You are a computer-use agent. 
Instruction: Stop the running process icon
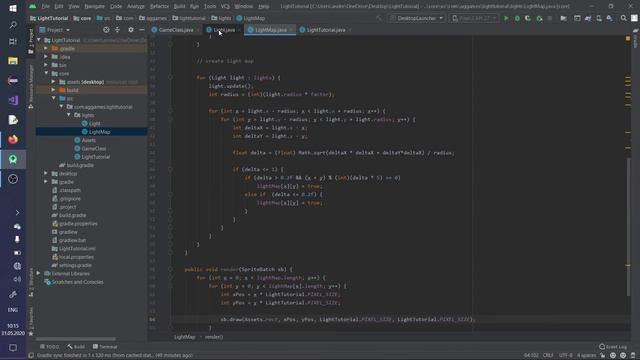pos(550,18)
